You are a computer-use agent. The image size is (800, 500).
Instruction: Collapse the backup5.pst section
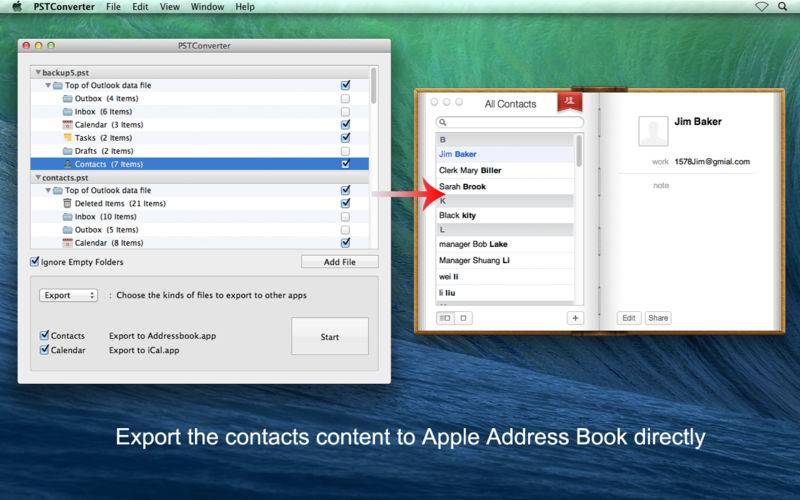38,72
